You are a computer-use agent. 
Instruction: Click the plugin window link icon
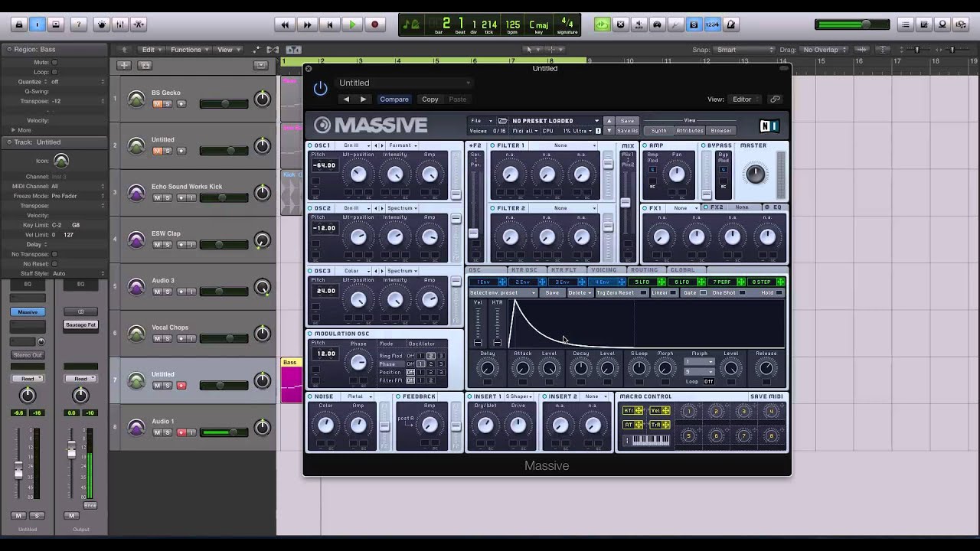[x=775, y=99]
